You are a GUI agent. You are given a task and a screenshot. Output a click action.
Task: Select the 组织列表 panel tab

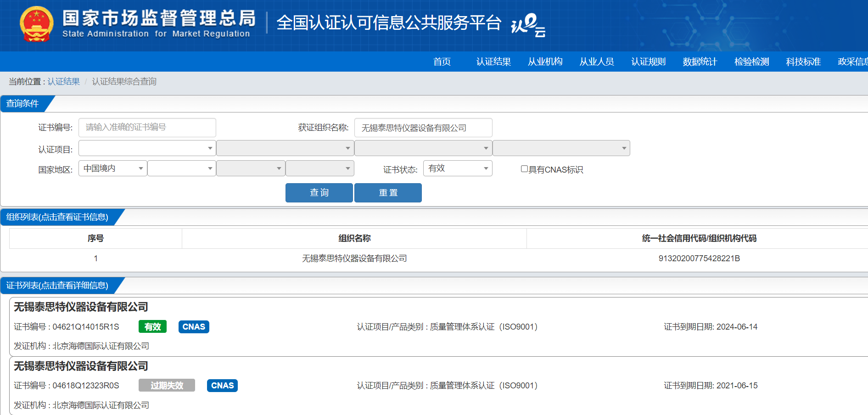tap(57, 217)
